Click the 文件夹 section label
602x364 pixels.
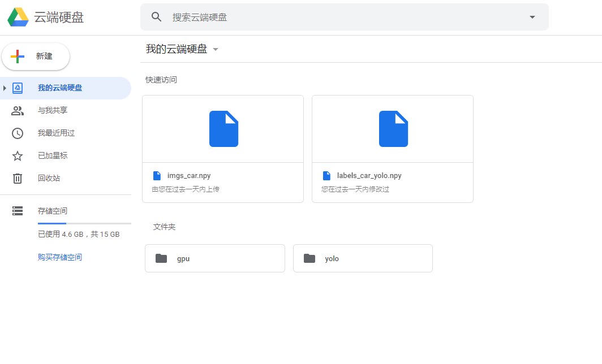pos(164,227)
